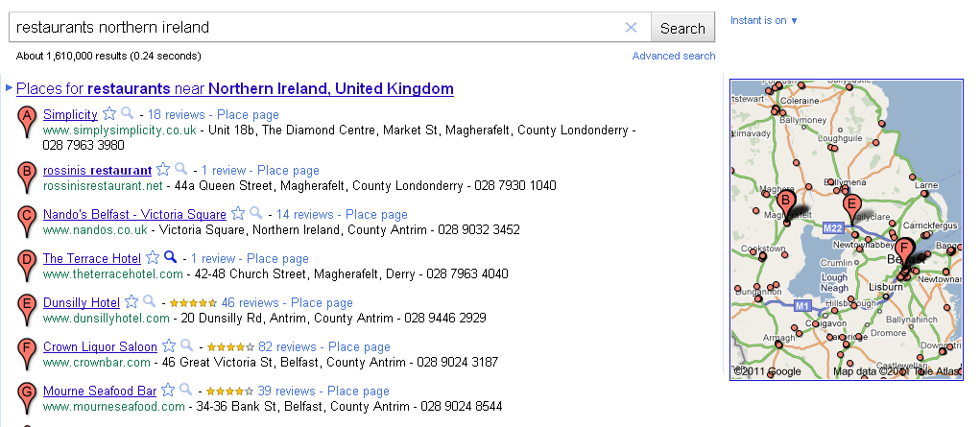This screenshot has height=427, width=980.
Task: Click www.dunsillyhotel.com address text
Action: 106,318
